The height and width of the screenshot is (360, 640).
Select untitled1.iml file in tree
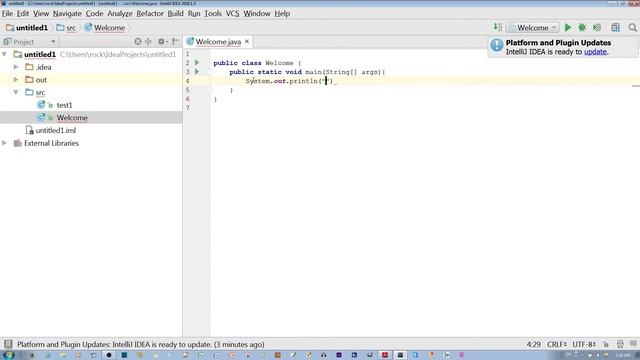56,130
